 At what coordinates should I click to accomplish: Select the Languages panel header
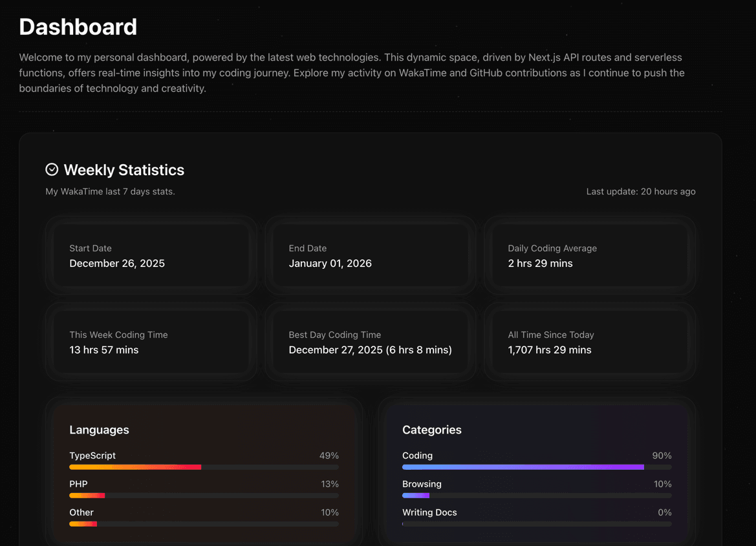(x=99, y=430)
